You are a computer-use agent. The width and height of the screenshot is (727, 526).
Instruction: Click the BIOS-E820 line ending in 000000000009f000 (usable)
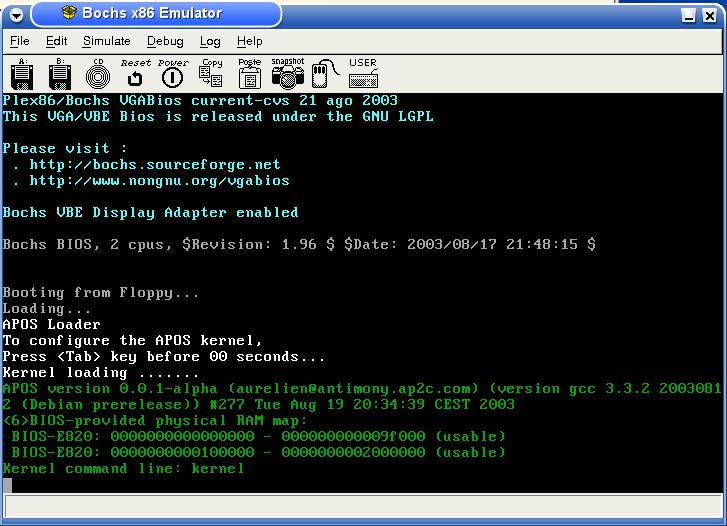[x=258, y=436]
